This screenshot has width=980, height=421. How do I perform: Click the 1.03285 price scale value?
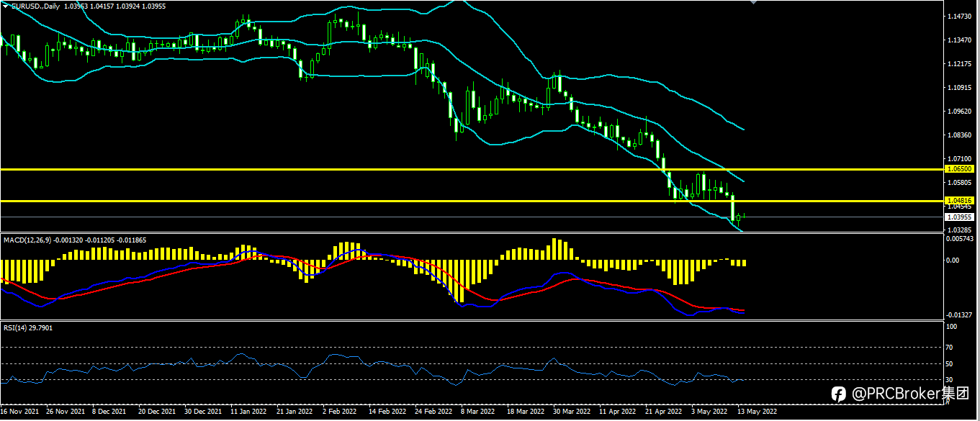960,230
